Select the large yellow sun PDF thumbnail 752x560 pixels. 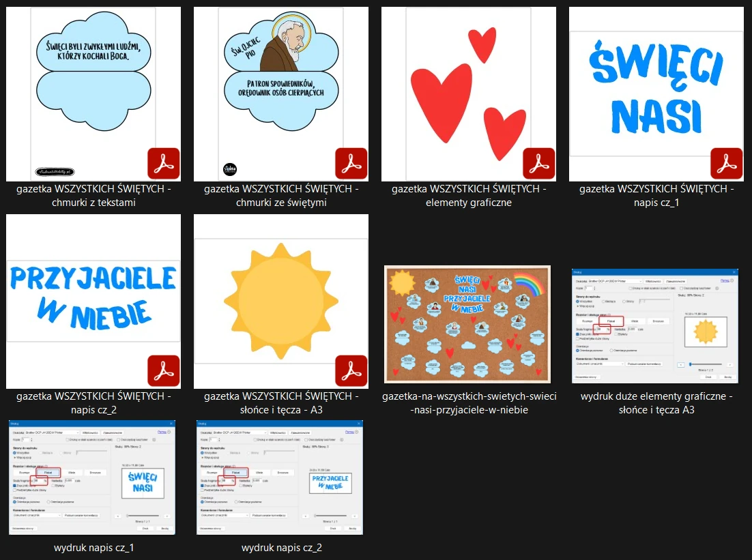click(x=281, y=301)
